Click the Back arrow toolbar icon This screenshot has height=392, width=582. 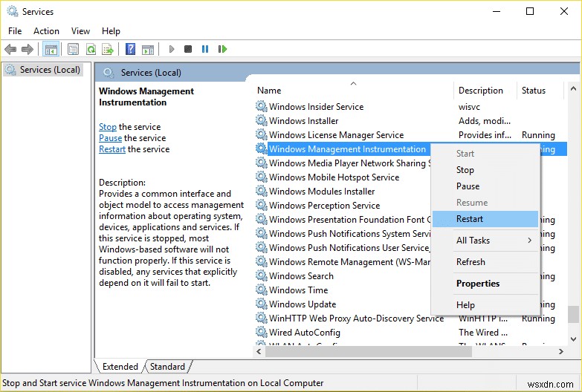click(10, 49)
